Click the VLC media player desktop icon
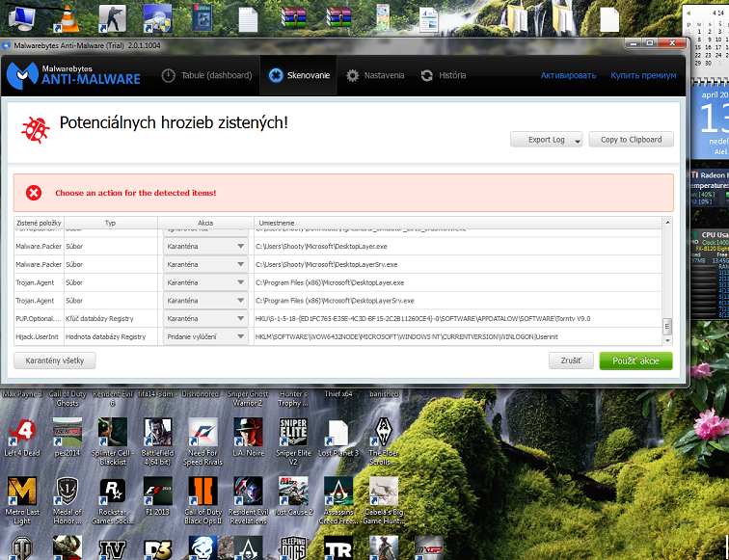This screenshot has width=729, height=560. pos(65,17)
